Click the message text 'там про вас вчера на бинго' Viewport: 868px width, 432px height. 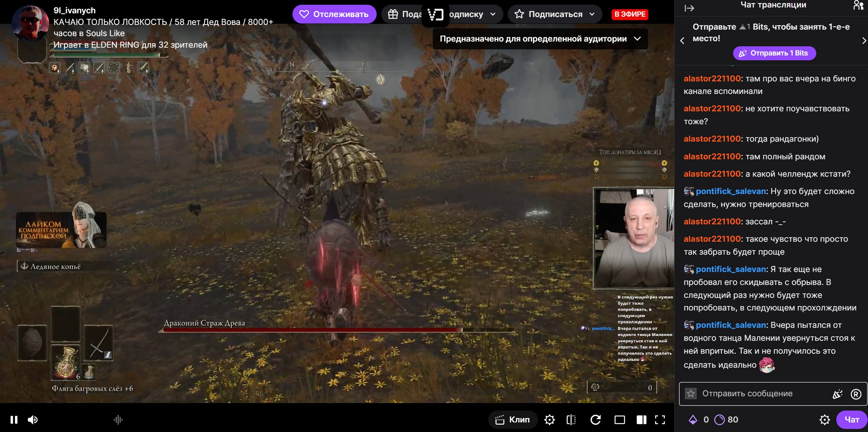tap(801, 79)
